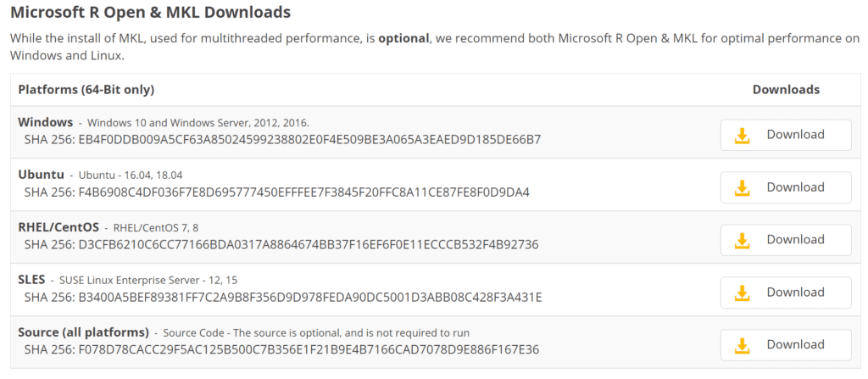This screenshot has height=379, width=868.
Task: Click the Windows row download arrow icon
Action: [742, 135]
